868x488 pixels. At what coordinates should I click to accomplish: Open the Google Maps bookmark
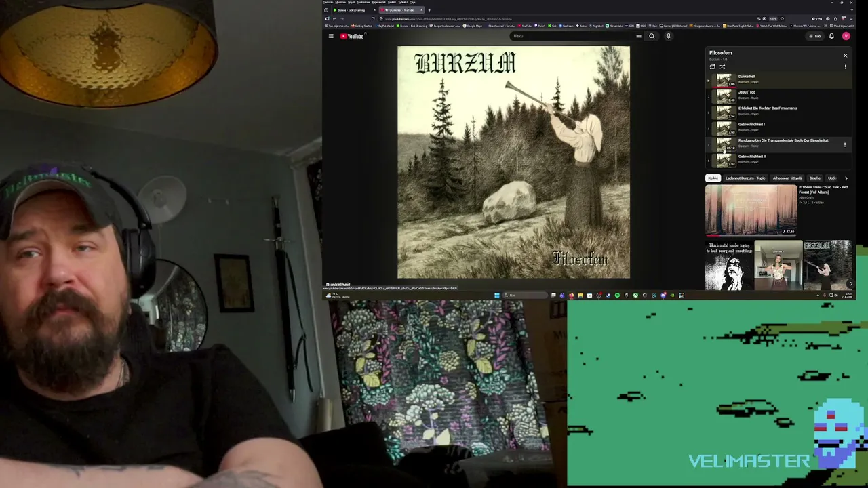tap(473, 26)
